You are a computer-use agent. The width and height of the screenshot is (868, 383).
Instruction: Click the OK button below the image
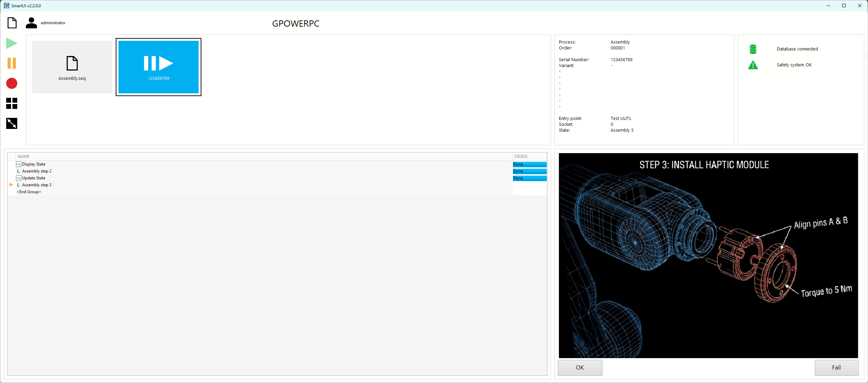click(580, 367)
